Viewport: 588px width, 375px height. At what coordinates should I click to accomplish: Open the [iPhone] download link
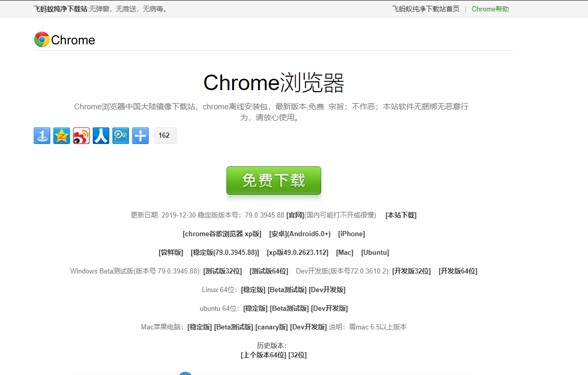click(x=351, y=234)
